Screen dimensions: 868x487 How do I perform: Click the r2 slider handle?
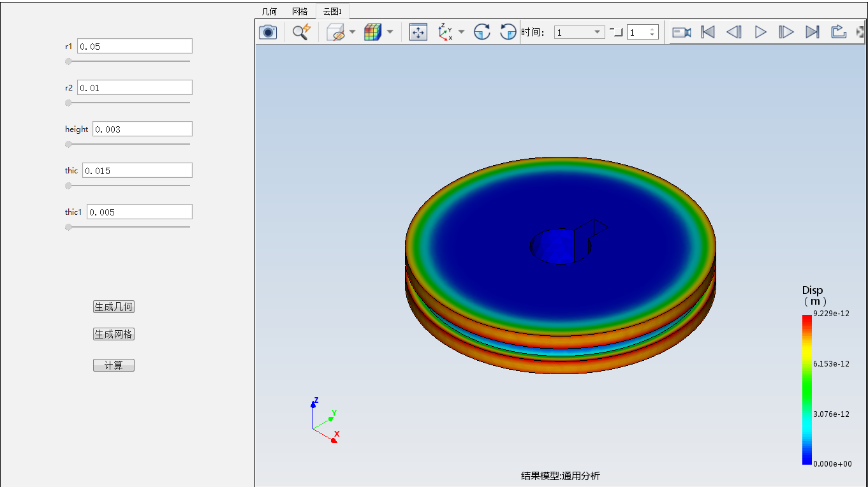pos(68,103)
